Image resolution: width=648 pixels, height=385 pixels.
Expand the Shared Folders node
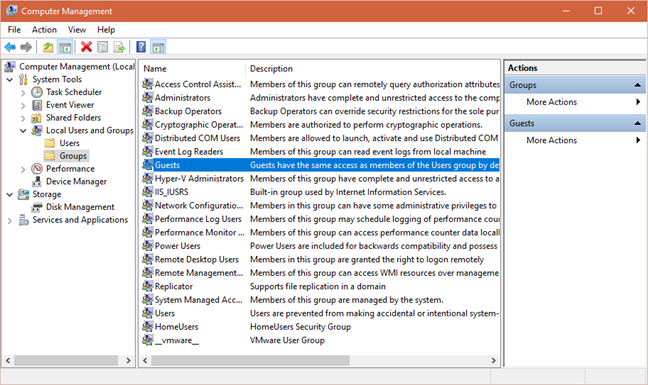(x=23, y=118)
